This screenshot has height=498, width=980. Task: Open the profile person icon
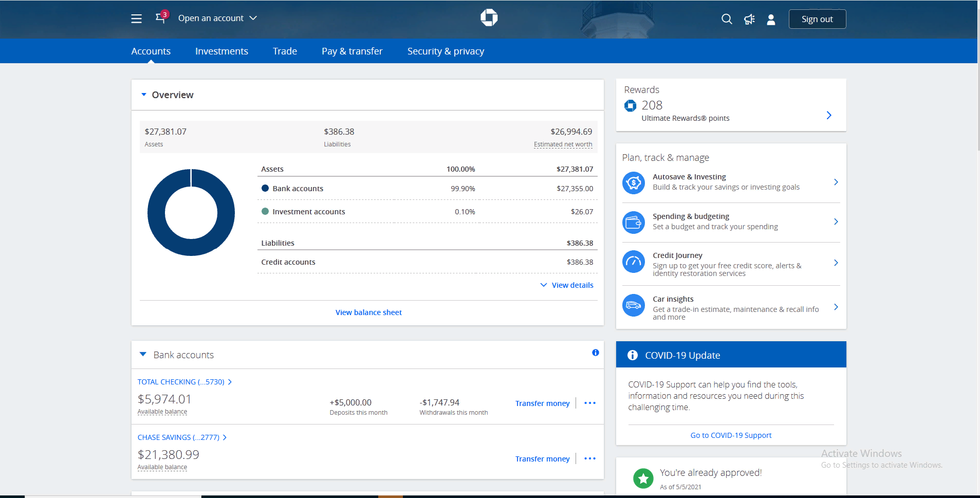pyautogui.click(x=770, y=20)
